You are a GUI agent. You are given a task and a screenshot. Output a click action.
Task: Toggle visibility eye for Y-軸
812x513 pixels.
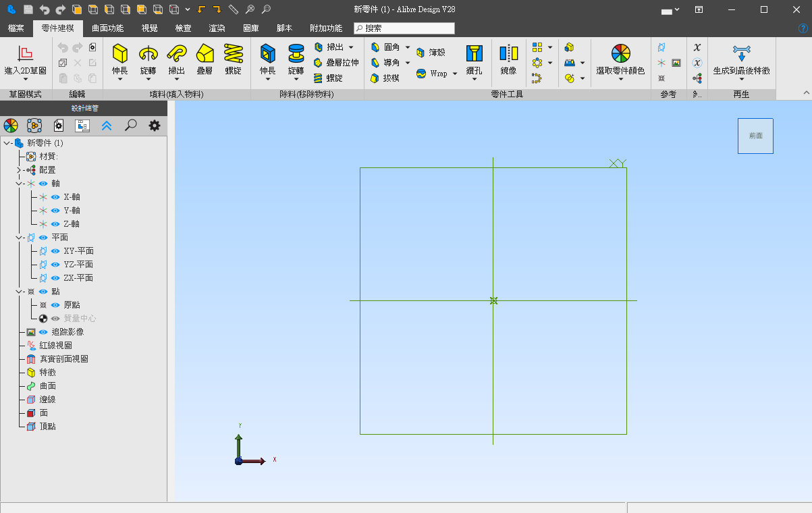(x=55, y=211)
